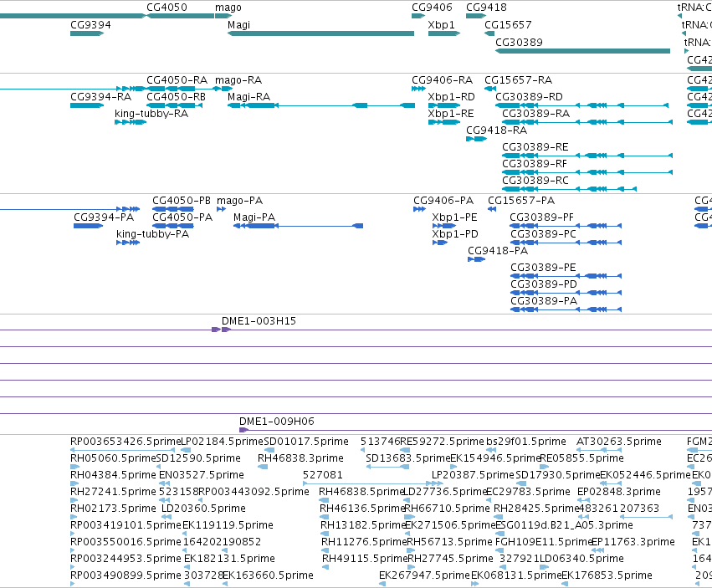Select transcript CG30389-RC
This screenshot has height=588, width=712.
pyautogui.click(x=535, y=181)
